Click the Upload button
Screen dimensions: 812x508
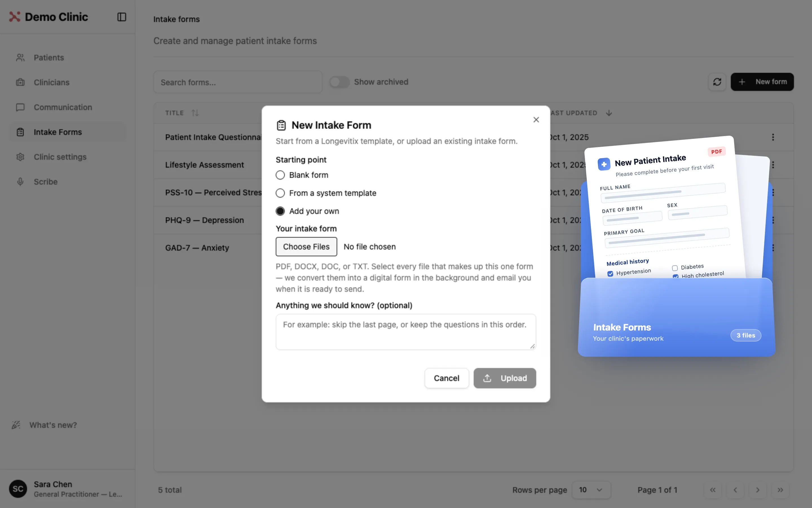[505, 378]
